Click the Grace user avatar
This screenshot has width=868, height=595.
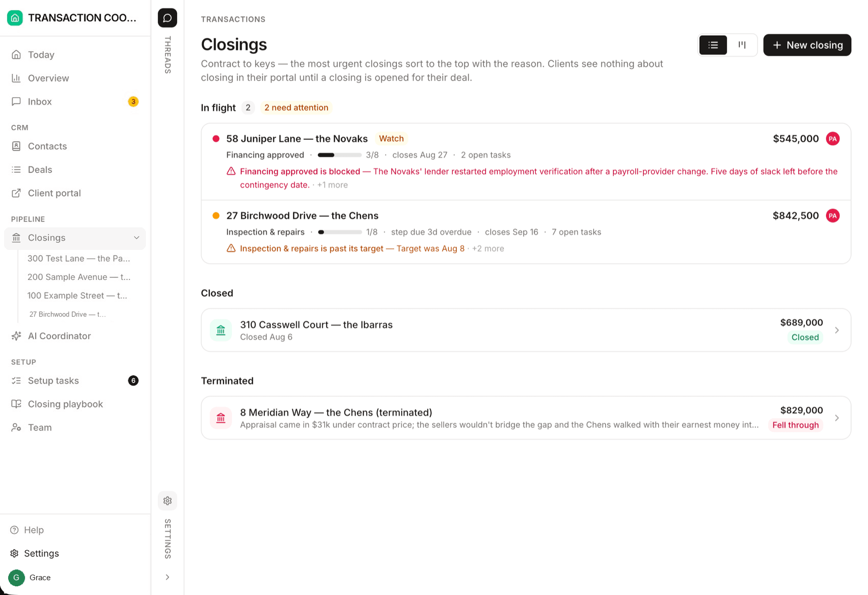click(16, 578)
